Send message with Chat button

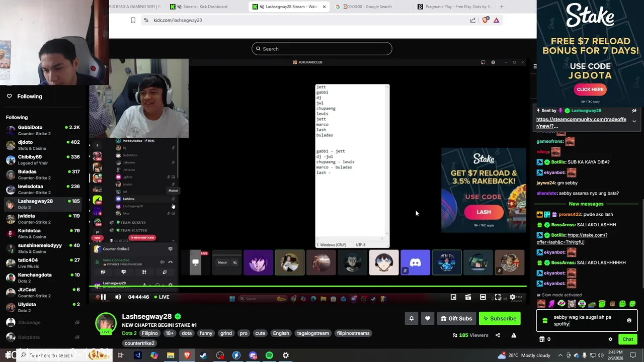click(x=627, y=339)
